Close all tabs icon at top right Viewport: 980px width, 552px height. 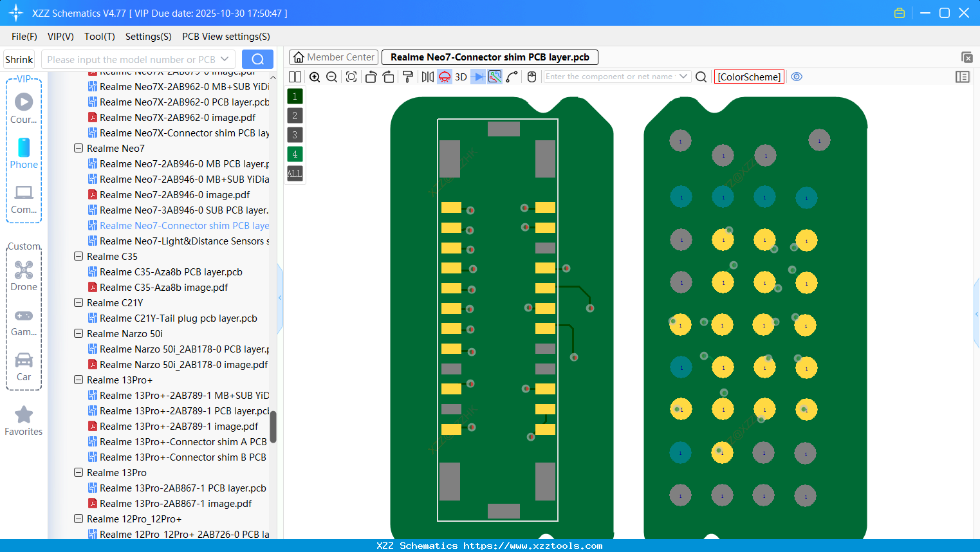coord(966,57)
